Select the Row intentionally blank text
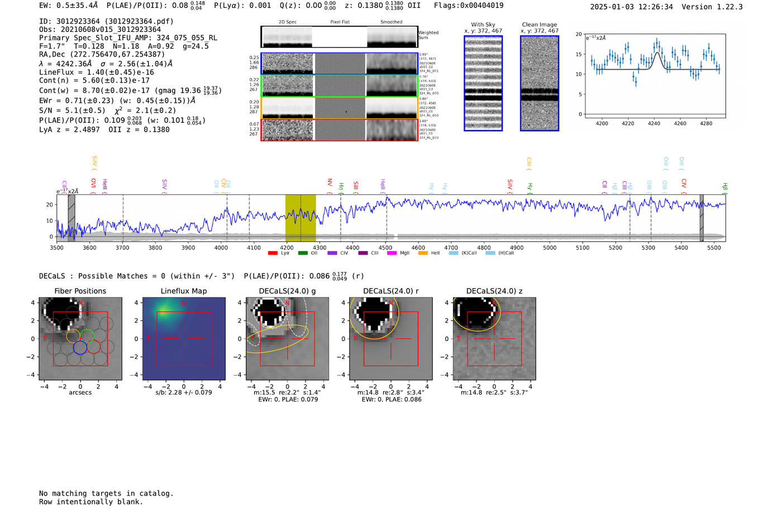 [91, 502]
